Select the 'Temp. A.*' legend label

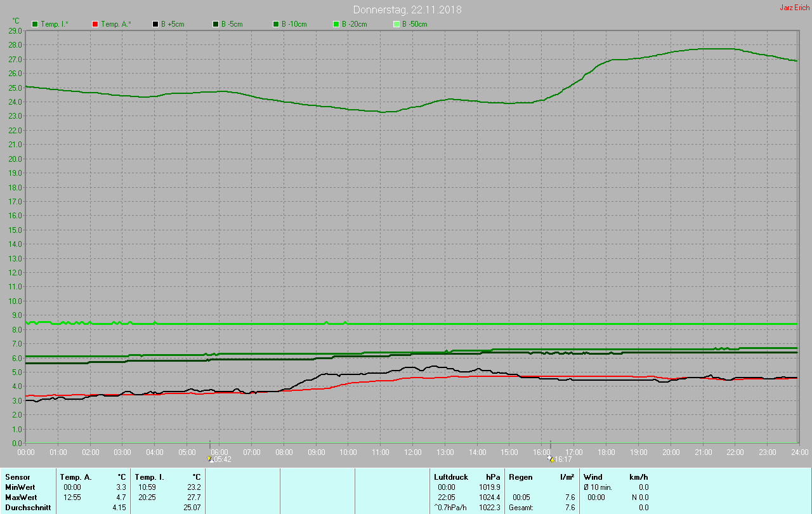[x=116, y=24]
